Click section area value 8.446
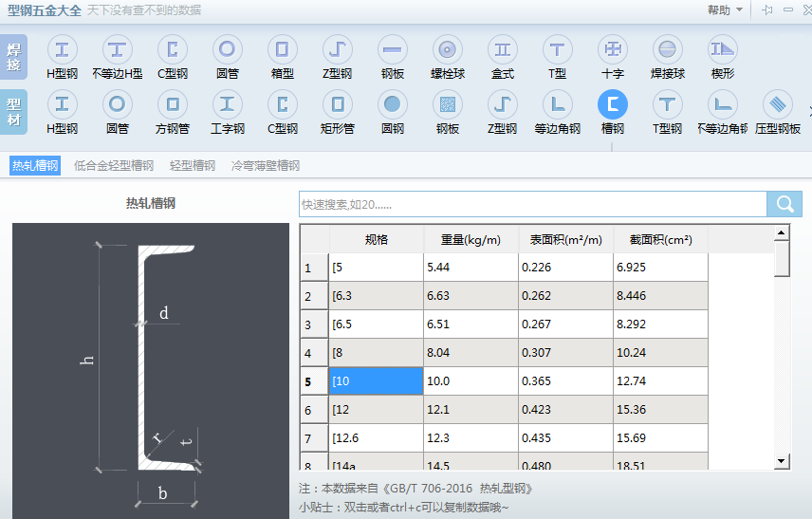This screenshot has height=519, width=812. pyautogui.click(x=660, y=296)
